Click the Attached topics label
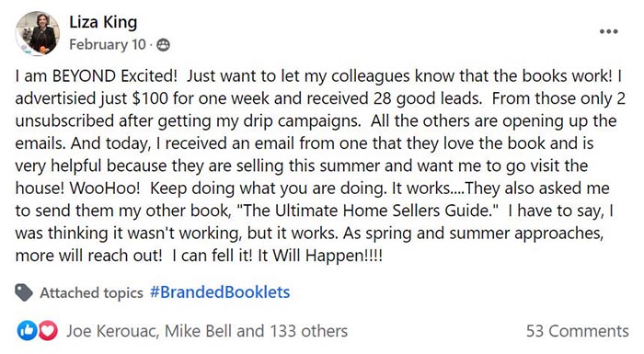The height and width of the screenshot is (354, 644). pos(92,292)
